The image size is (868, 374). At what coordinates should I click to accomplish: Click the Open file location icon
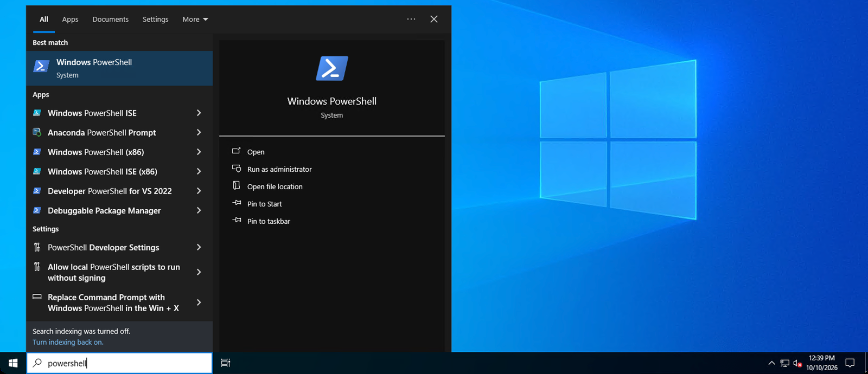tap(237, 186)
